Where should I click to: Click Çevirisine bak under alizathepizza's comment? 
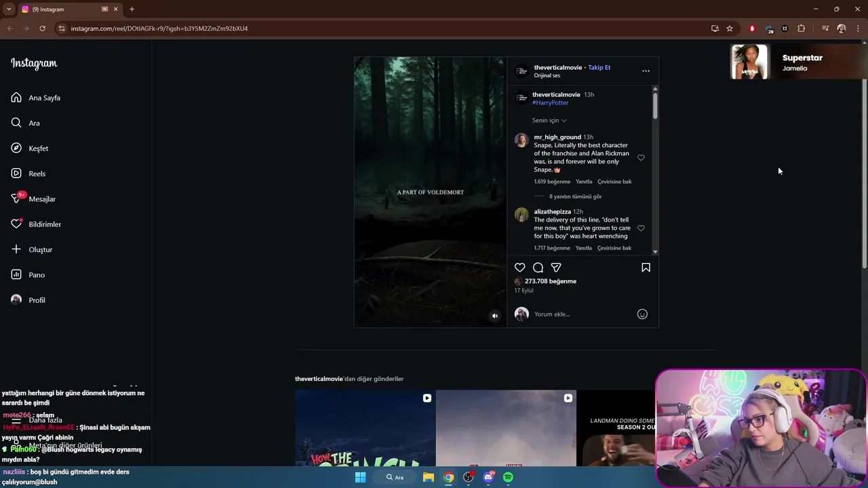click(x=614, y=248)
